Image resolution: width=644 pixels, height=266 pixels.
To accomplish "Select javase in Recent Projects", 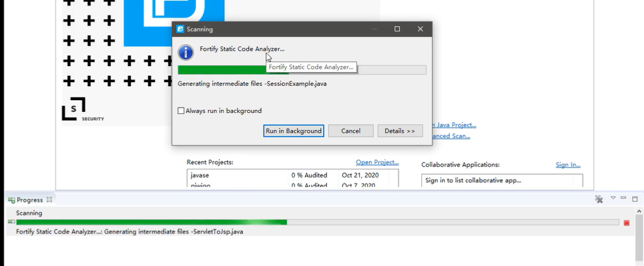I will [200, 175].
